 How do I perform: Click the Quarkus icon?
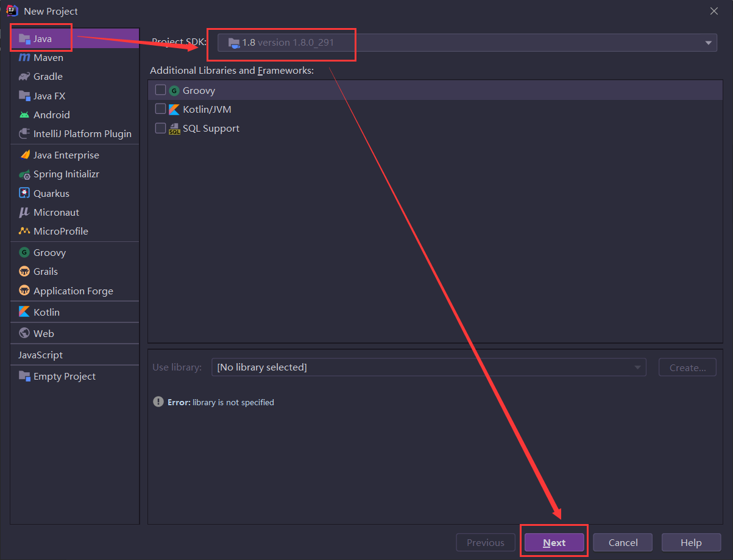24,193
